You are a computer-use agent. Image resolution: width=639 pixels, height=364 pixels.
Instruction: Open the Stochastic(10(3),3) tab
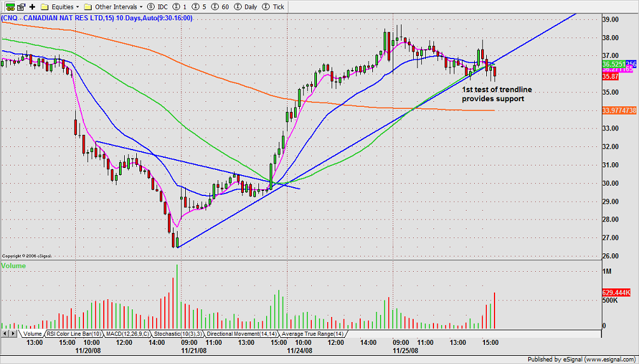(x=178, y=334)
